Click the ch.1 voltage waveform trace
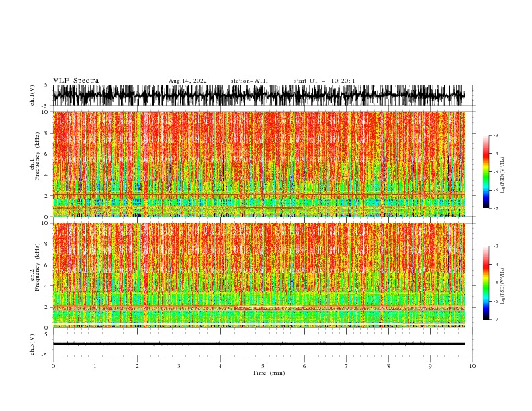The image size is (532, 411). pyautogui.click(x=259, y=95)
